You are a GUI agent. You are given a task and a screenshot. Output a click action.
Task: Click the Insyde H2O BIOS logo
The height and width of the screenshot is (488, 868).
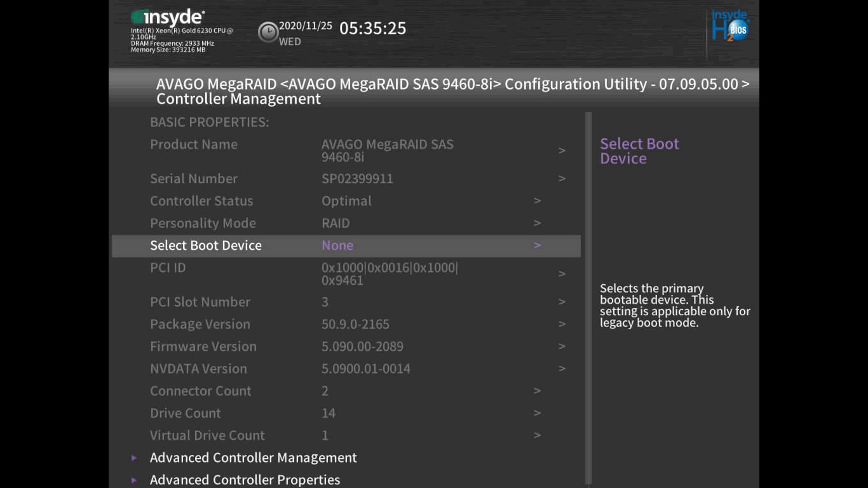[x=729, y=27]
